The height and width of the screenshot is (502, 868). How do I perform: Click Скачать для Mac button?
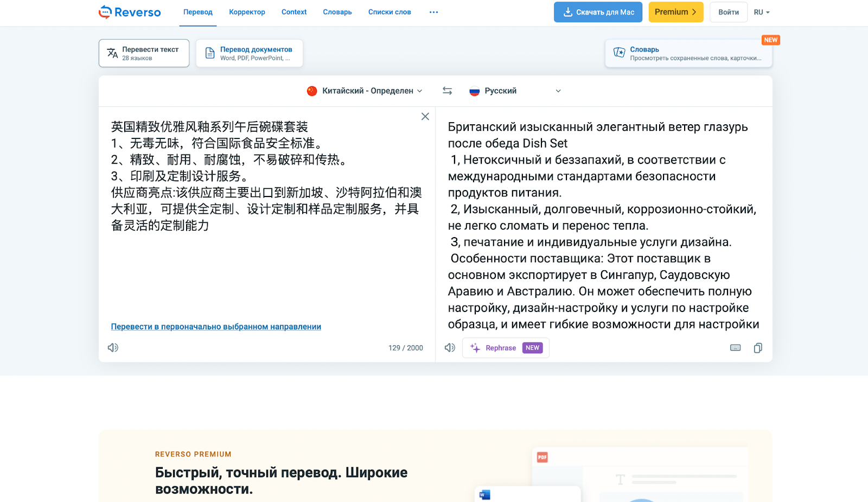coord(598,12)
